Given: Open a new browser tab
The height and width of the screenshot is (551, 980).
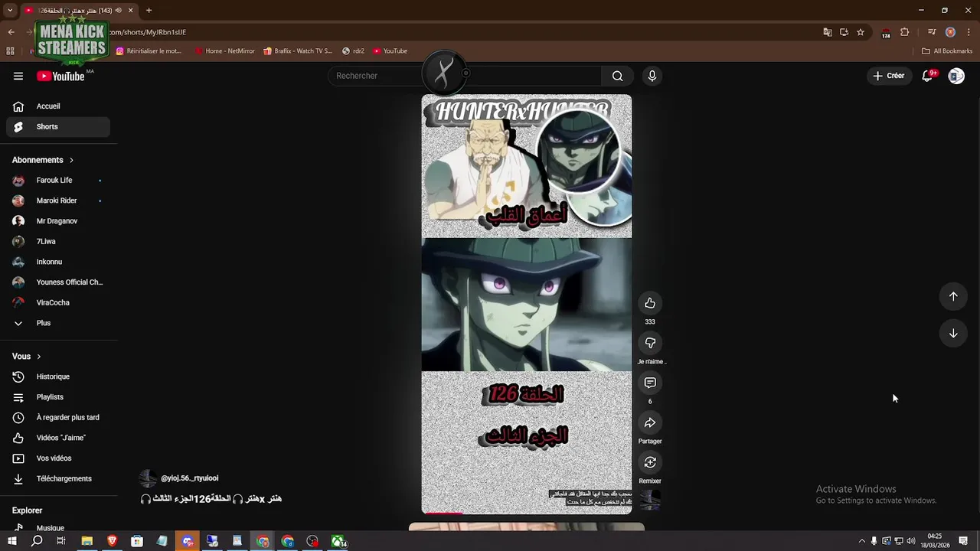Looking at the screenshot, I should [x=149, y=11].
